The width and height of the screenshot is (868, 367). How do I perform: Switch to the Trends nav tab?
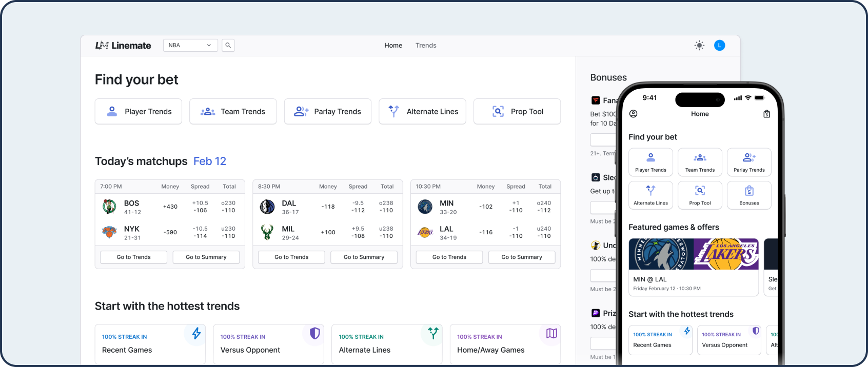[426, 46]
